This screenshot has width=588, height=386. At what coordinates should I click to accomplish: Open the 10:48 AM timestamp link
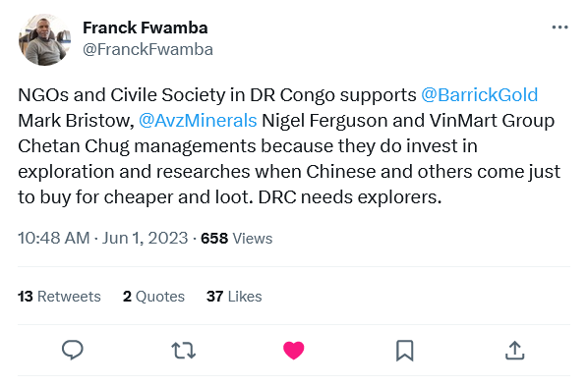pyautogui.click(x=54, y=238)
